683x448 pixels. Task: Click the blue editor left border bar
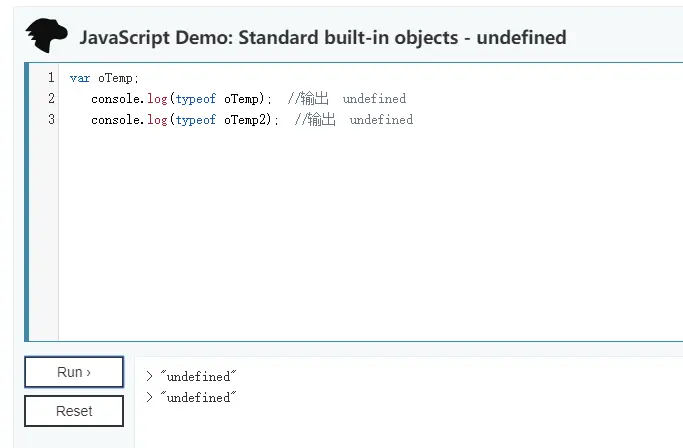point(27,202)
